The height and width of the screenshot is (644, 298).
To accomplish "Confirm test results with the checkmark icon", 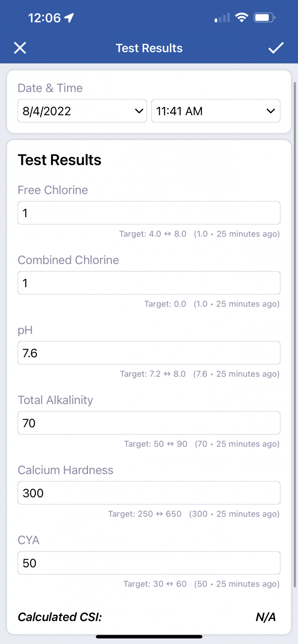I will pos(276,48).
